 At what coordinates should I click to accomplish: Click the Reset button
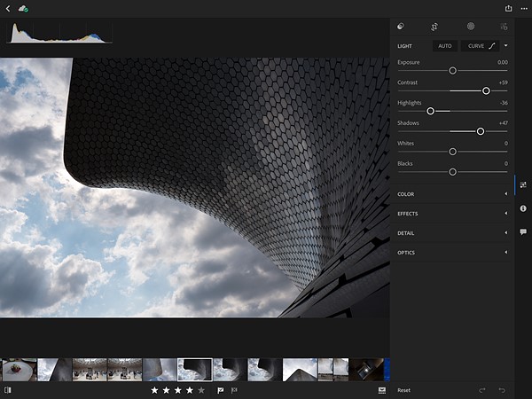(x=404, y=390)
